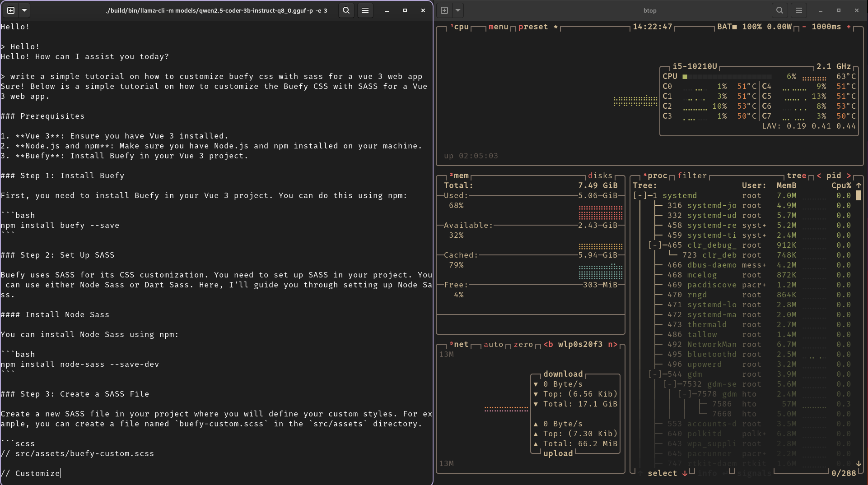This screenshot has width=868, height=485.
Task: Increase update interval with plus
Action: click(849, 27)
